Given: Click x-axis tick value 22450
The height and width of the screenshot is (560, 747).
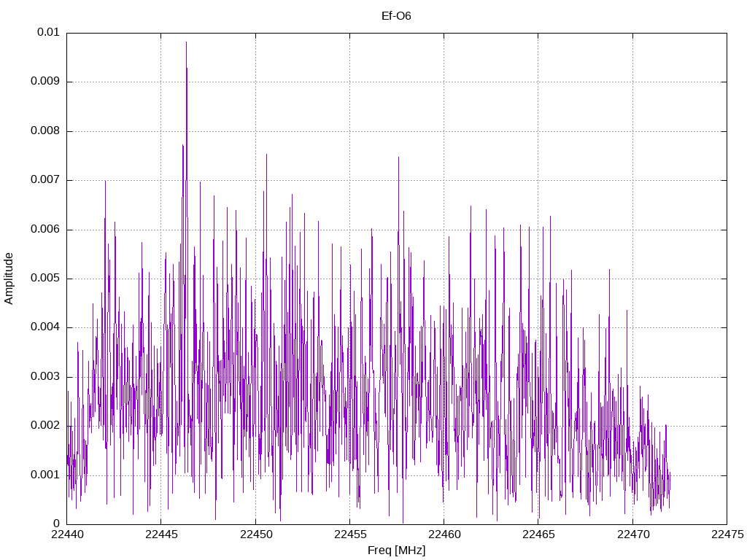Looking at the screenshot, I should [256, 534].
